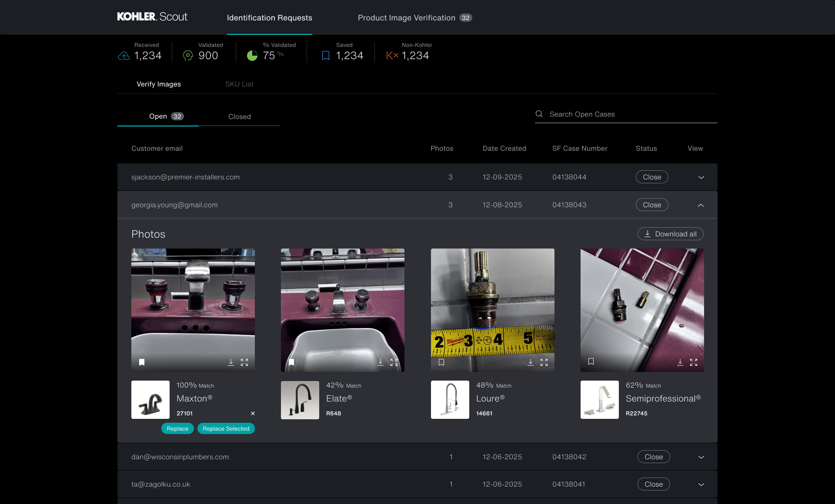Expand the dan@wisconsinplumbers.com case
The height and width of the screenshot is (504, 835).
coord(701,457)
